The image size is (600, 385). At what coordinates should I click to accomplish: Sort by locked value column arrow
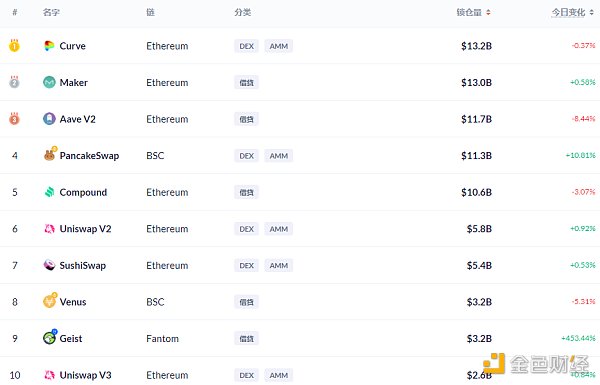point(488,13)
